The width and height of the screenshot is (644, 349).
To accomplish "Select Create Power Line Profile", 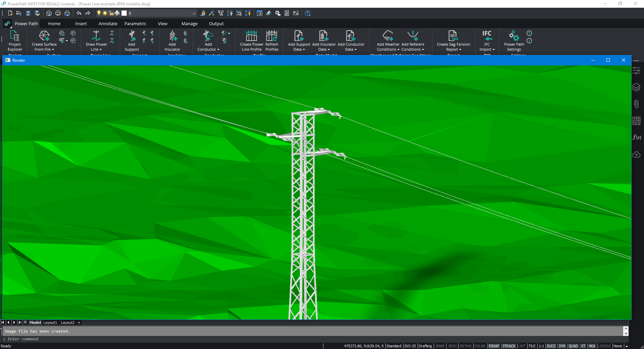I will (x=251, y=41).
